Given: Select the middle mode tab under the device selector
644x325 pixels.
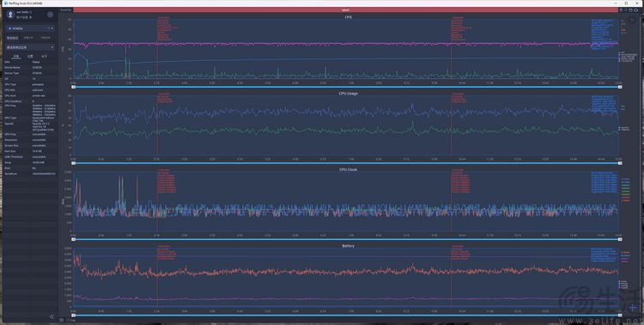Looking at the screenshot, I should coord(28,38).
